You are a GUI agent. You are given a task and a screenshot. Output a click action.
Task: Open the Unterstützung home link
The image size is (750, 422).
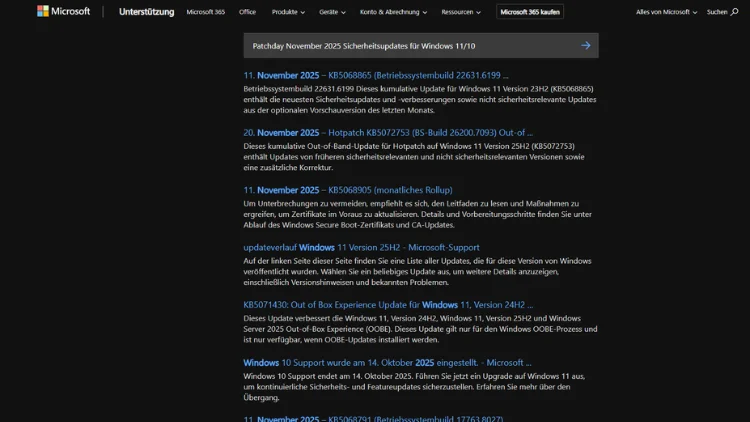click(x=146, y=12)
